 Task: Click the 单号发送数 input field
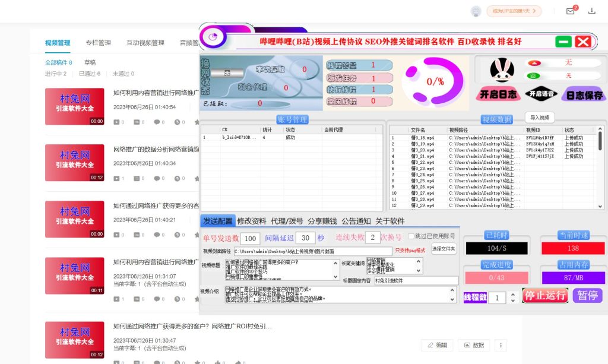click(251, 238)
